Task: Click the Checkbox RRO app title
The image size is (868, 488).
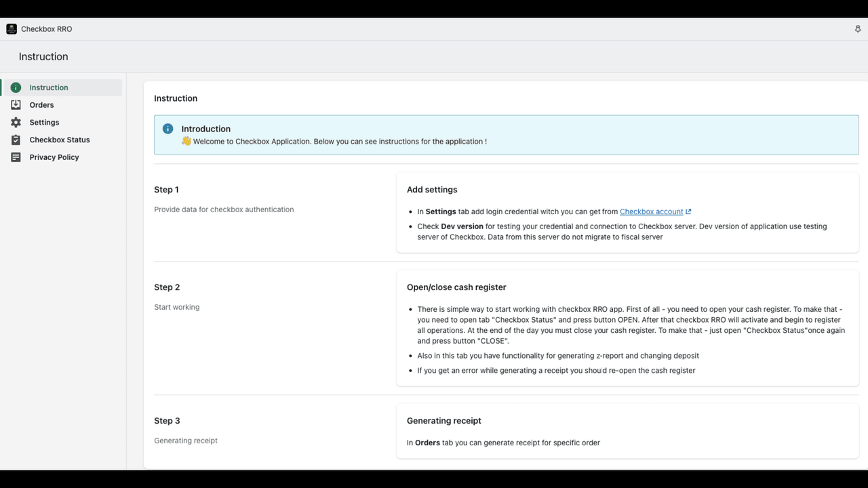Action: (46, 29)
